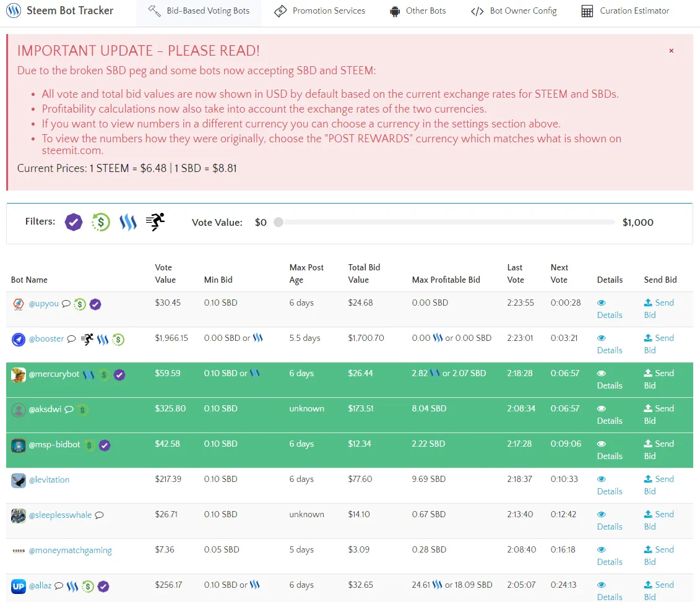Click the eye icon in the @aksdwi row
This screenshot has width=700, height=602.
click(x=602, y=409)
